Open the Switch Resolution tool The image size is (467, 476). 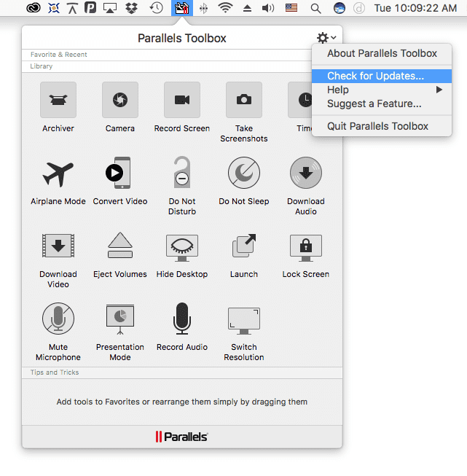coord(244,321)
